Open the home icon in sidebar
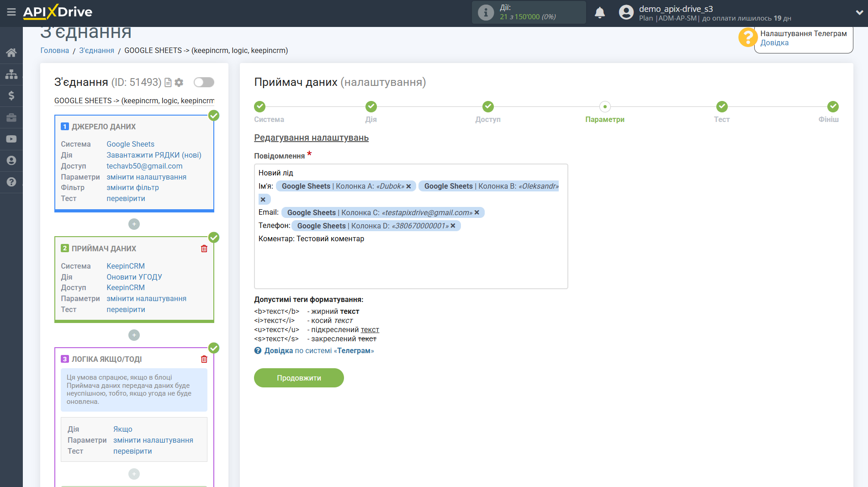The width and height of the screenshot is (868, 487). pyautogui.click(x=11, y=53)
